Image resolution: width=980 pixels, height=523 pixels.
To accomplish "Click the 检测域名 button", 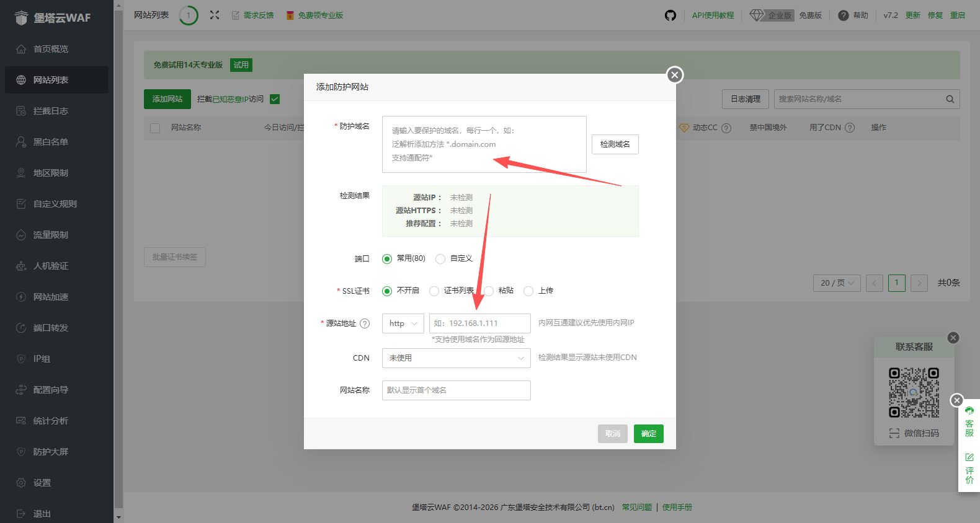I will [615, 144].
